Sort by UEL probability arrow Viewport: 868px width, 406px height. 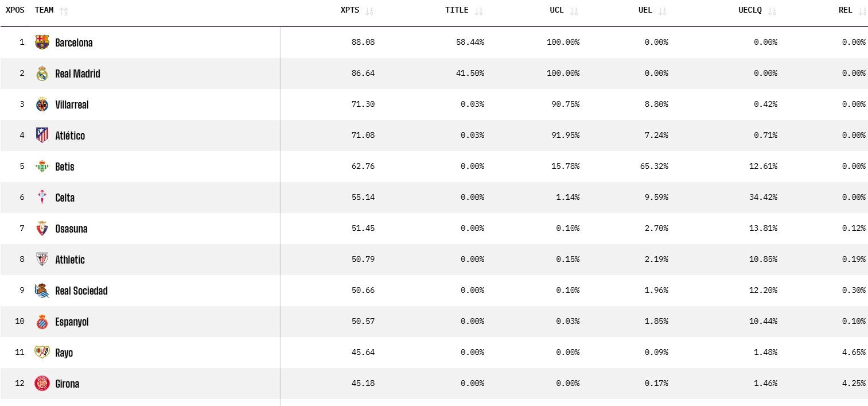coord(663,11)
